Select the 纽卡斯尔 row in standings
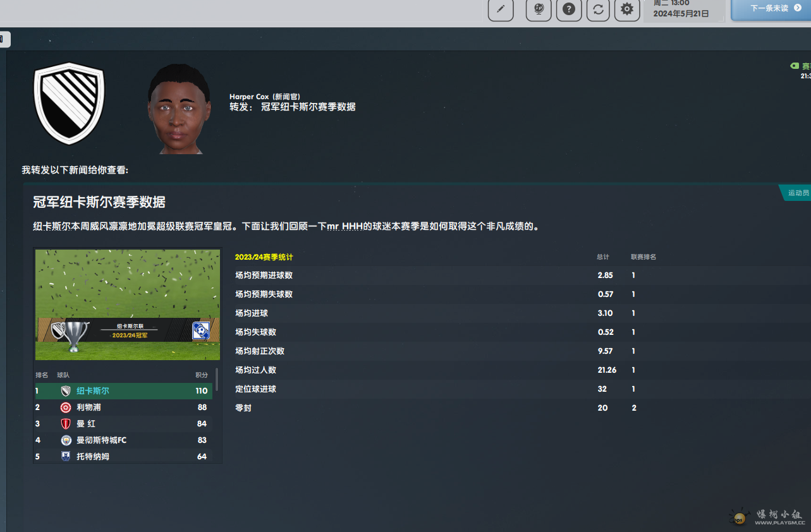Image resolution: width=811 pixels, height=532 pixels. click(123, 391)
